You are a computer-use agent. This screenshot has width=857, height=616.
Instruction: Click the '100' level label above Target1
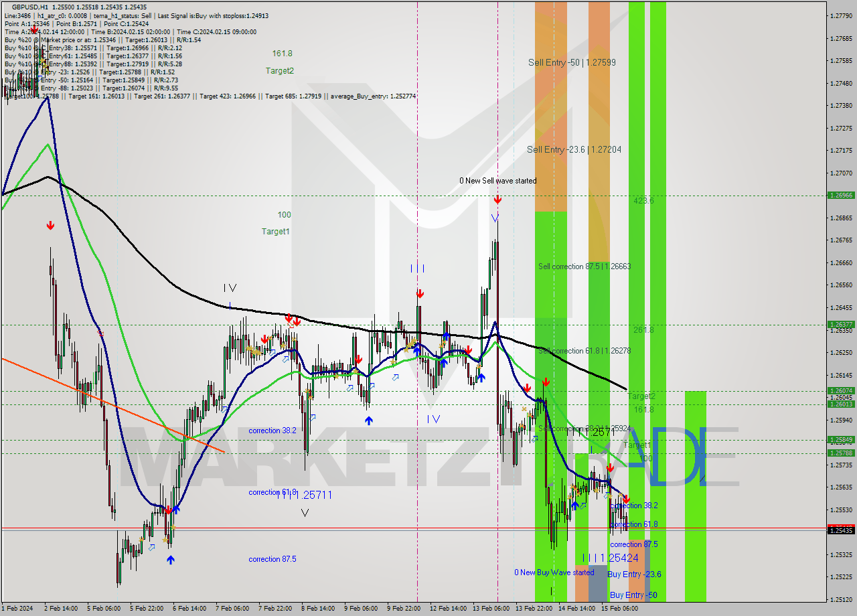pos(285,215)
